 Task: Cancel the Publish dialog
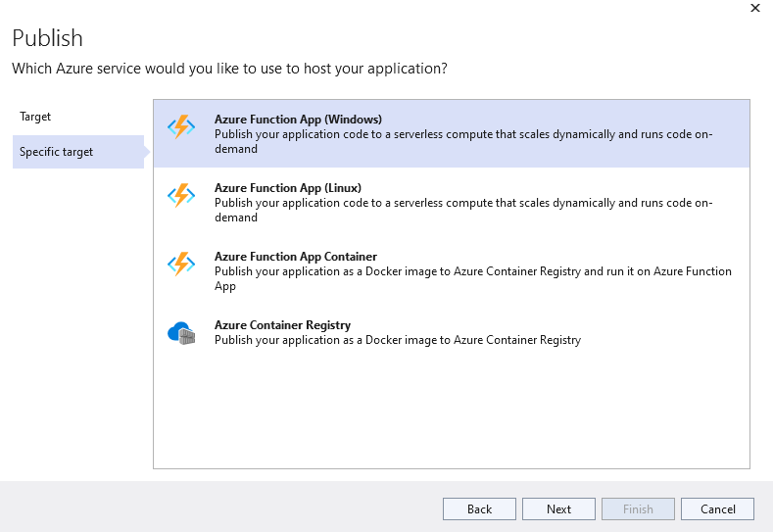click(x=717, y=508)
